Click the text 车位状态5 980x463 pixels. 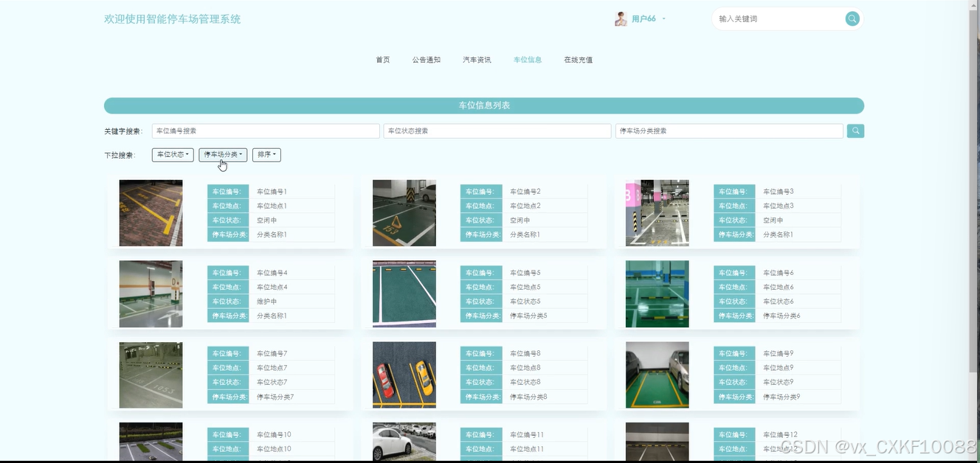[x=525, y=302]
